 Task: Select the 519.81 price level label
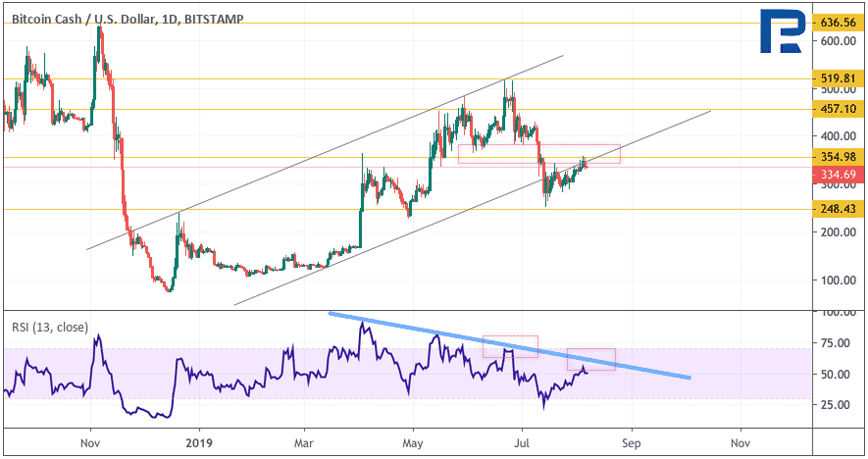839,78
